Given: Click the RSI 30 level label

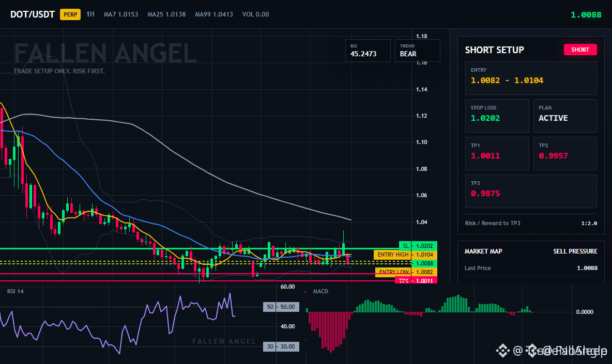Looking at the screenshot, I should (x=281, y=346).
